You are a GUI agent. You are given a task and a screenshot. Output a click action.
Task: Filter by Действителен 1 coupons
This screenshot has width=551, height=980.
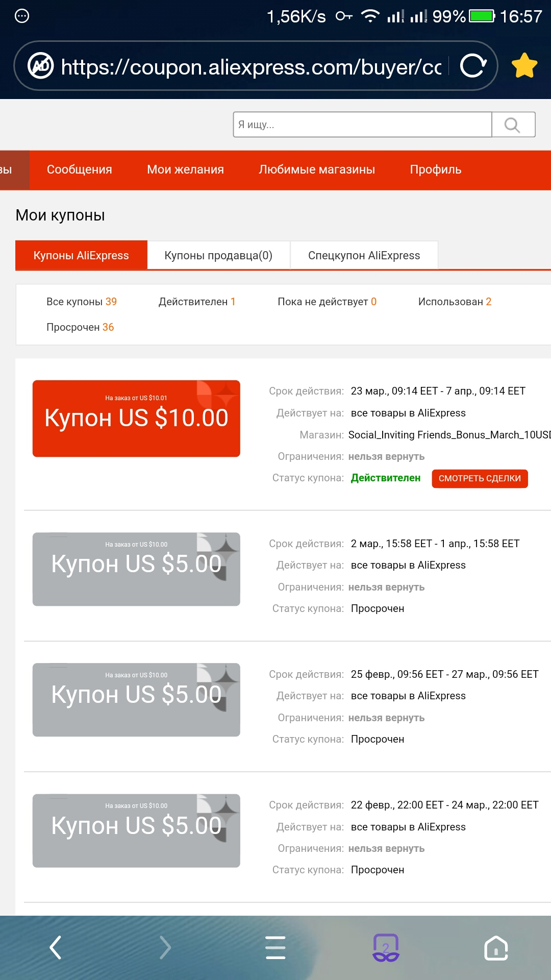(197, 302)
